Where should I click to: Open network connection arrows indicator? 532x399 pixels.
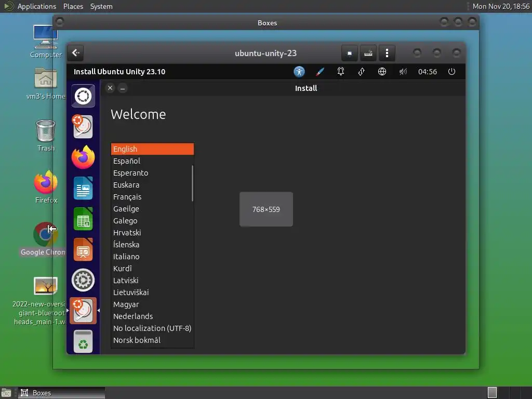(362, 72)
